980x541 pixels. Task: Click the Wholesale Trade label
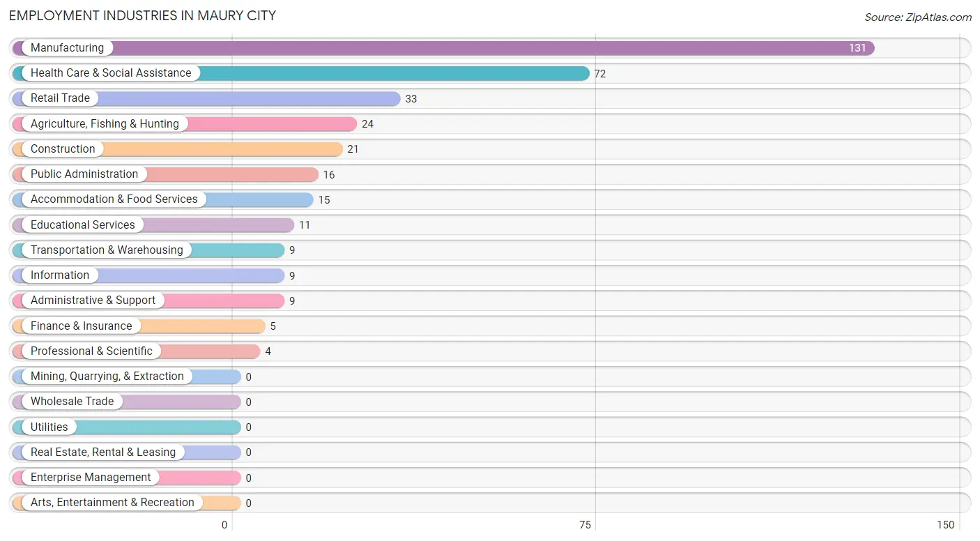click(72, 402)
